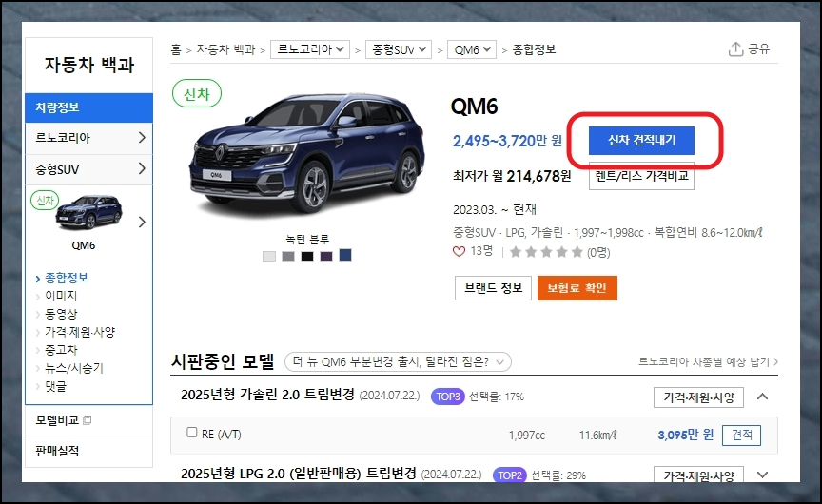Click the 2025년형 LPG 2.0 title
The width and height of the screenshot is (822, 504).
tap(299, 474)
